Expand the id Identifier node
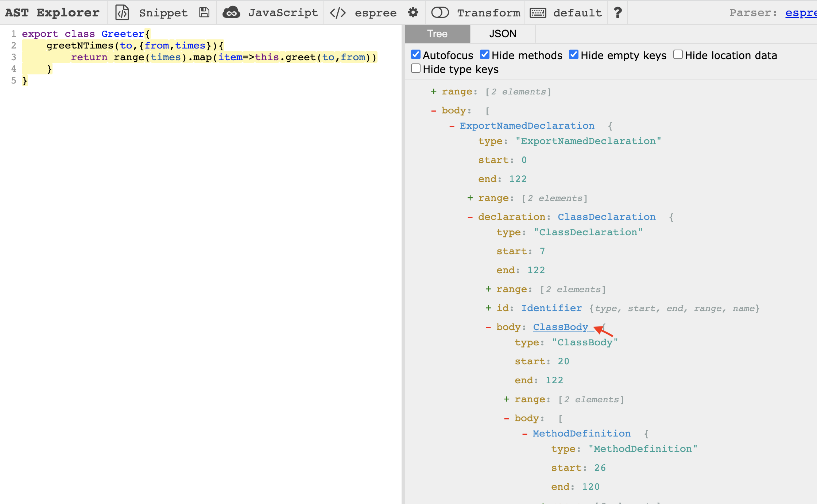Image resolution: width=817 pixels, height=504 pixels. (x=488, y=308)
